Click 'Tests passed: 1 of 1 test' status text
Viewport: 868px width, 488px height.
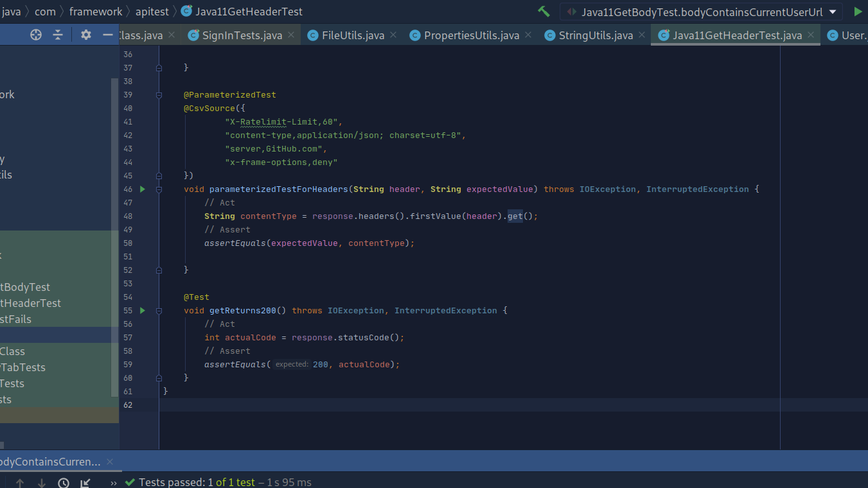pos(197,482)
